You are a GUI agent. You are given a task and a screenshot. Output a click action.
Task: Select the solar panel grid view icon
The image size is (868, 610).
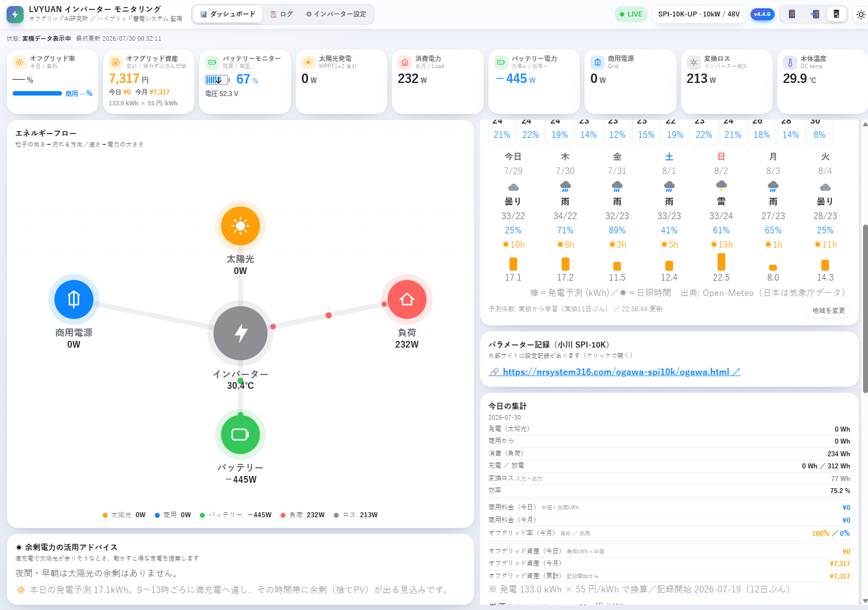tap(792, 14)
